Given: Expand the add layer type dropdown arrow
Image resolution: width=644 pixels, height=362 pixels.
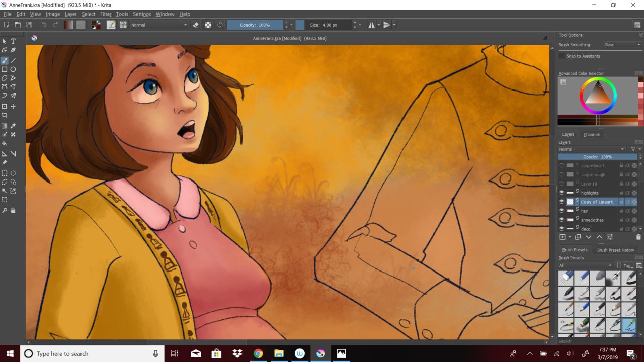Looking at the screenshot, I should (570, 237).
